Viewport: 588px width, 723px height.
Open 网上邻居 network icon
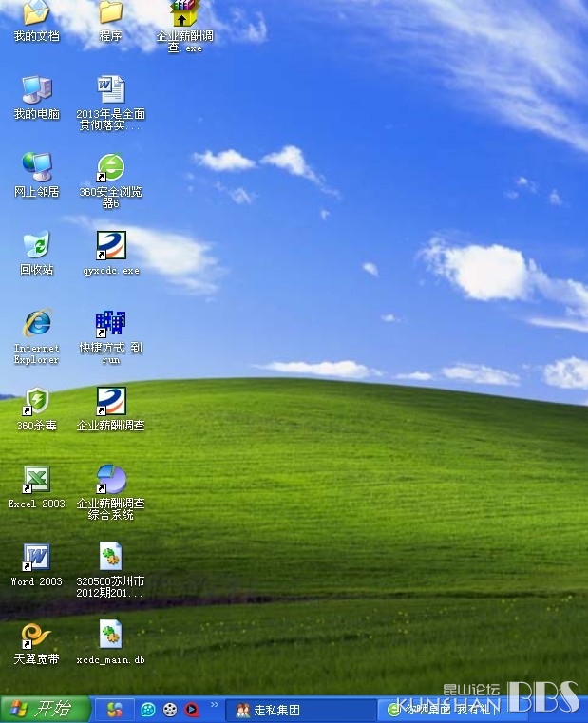click(37, 167)
